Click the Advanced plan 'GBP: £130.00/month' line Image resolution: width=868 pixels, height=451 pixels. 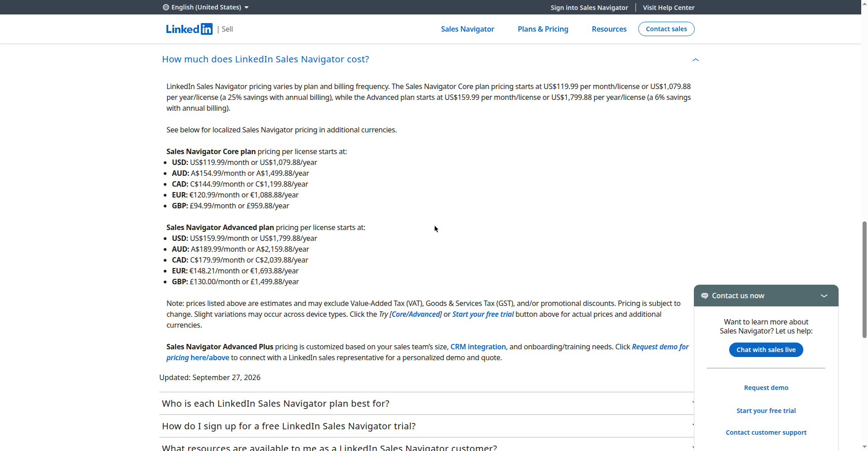click(235, 282)
